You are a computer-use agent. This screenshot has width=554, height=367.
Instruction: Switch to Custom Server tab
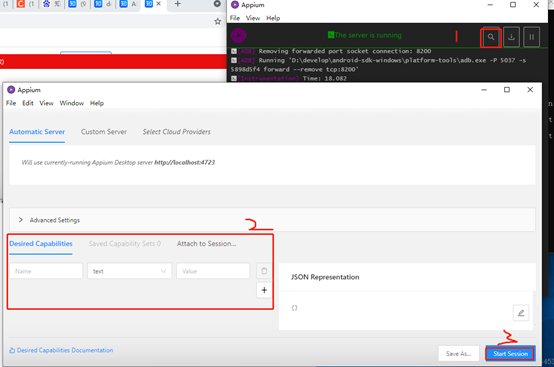pos(104,132)
